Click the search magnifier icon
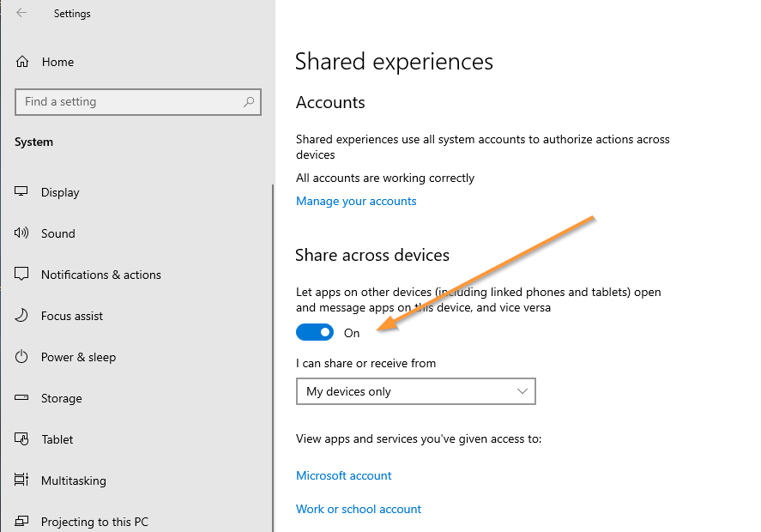The width and height of the screenshot is (761, 532). coord(249,102)
